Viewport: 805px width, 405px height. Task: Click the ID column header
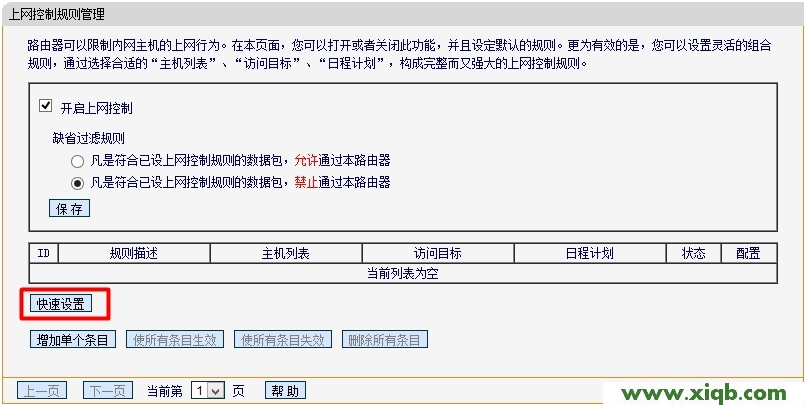coord(44,254)
